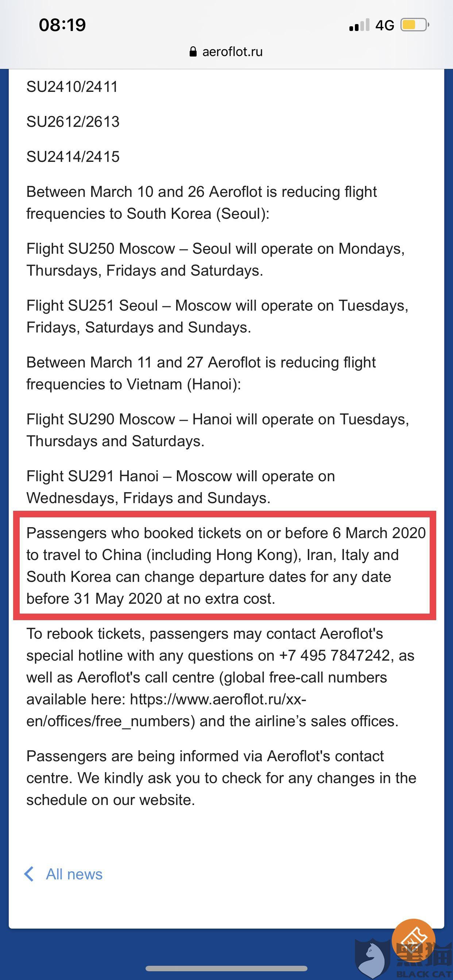Tap the Flight SU291 Hanoi – Moscow paragraph
Image resolution: width=453 pixels, height=980 pixels.
[181, 487]
